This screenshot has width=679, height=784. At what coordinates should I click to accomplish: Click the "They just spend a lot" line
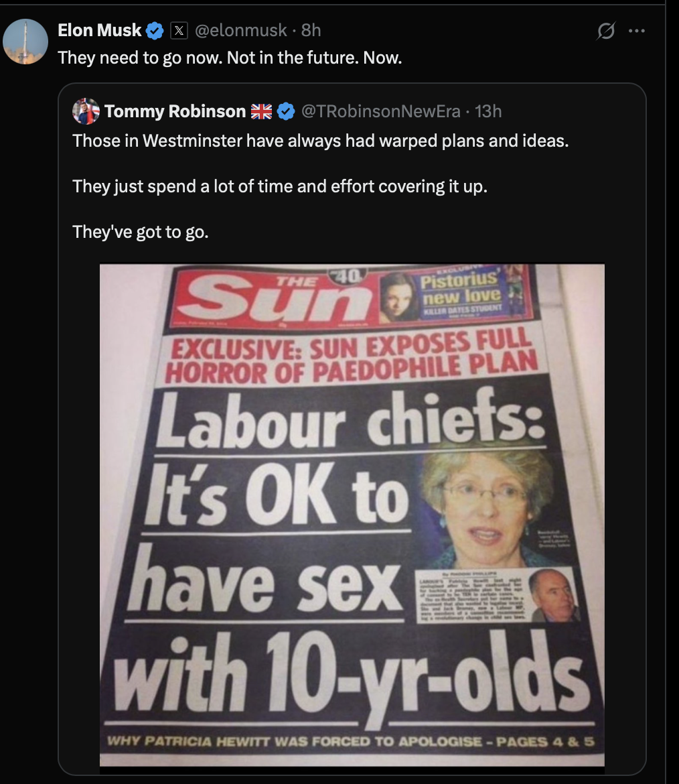(x=280, y=186)
